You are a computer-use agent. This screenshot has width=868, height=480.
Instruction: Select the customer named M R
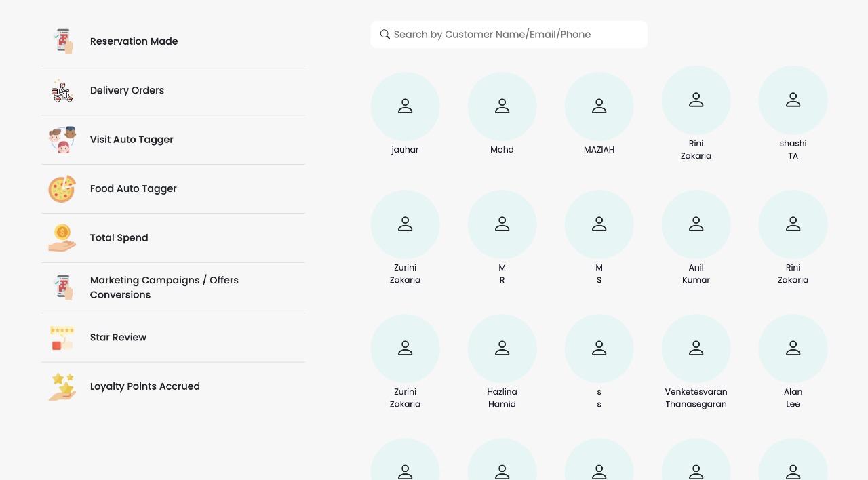502,224
